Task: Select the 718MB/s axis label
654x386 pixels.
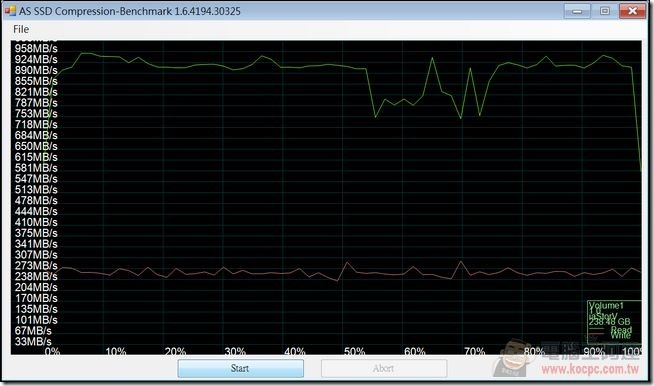Action: [36, 124]
